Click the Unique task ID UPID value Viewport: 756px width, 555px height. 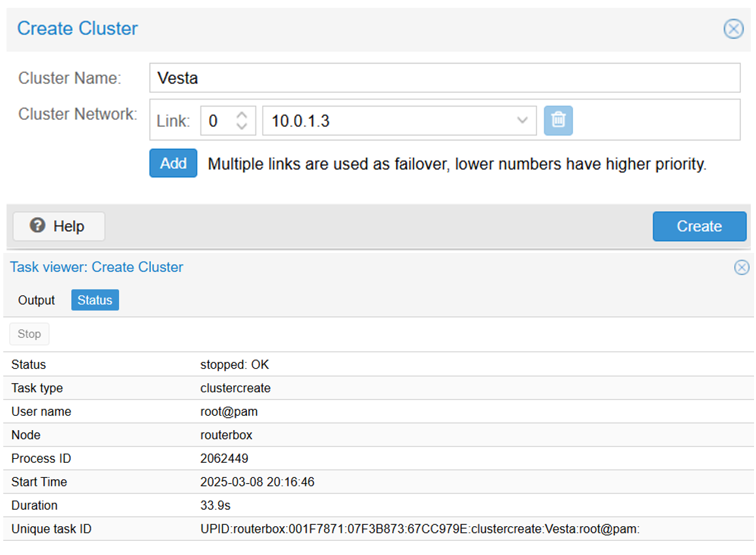(x=419, y=529)
